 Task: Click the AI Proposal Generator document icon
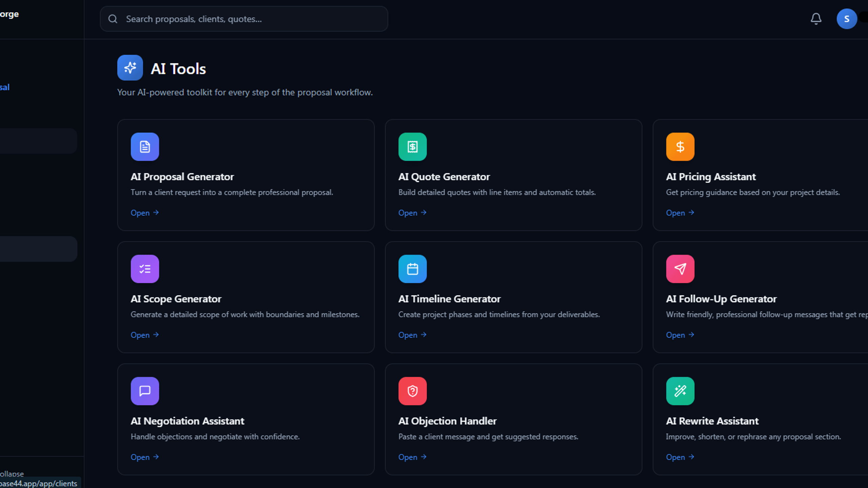pos(145,147)
